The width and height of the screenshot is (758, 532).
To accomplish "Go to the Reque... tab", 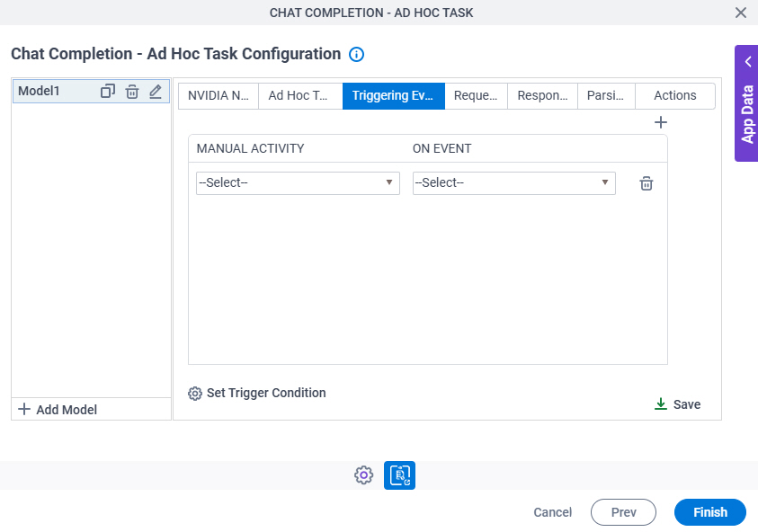I will (x=476, y=95).
